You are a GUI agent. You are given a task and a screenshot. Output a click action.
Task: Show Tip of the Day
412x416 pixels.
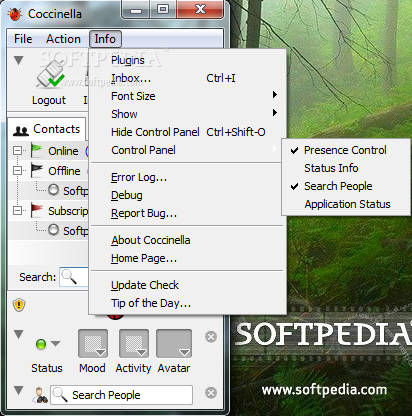[x=188, y=303]
